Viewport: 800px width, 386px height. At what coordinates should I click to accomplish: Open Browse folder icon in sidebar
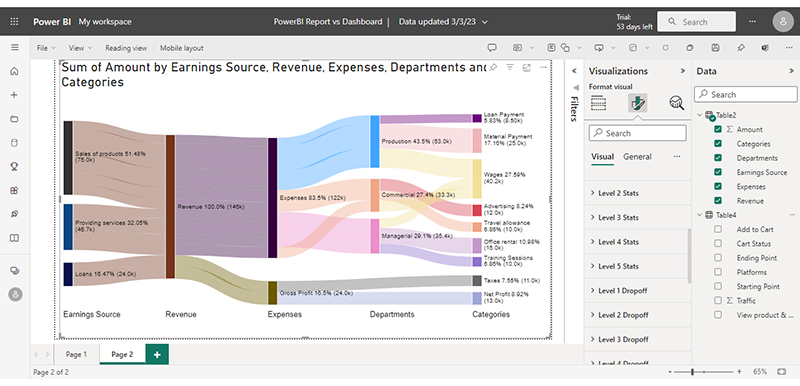(14, 119)
